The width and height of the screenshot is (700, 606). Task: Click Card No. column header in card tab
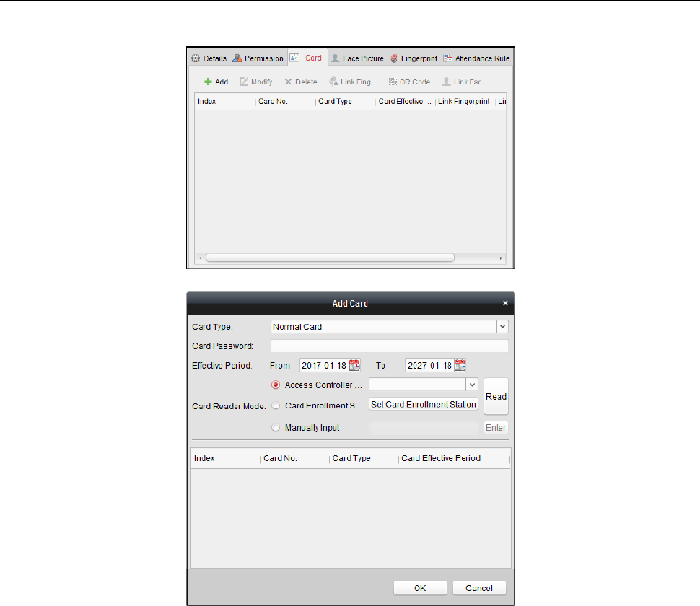[x=286, y=101]
